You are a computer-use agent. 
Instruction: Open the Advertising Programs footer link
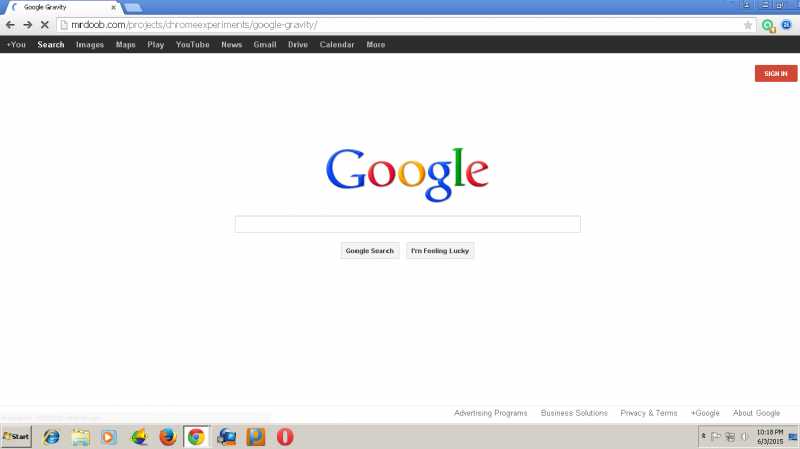(490, 413)
